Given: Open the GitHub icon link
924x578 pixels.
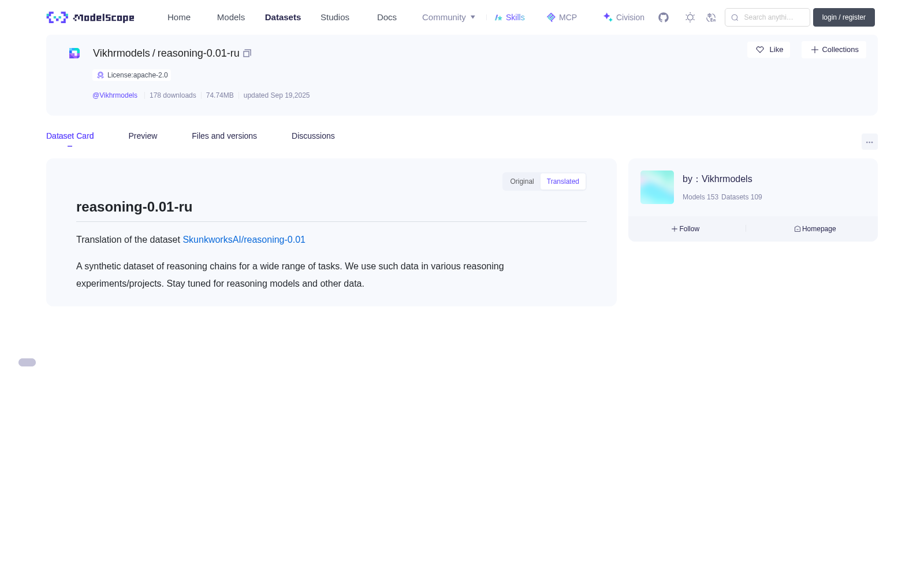Looking at the screenshot, I should [x=664, y=17].
